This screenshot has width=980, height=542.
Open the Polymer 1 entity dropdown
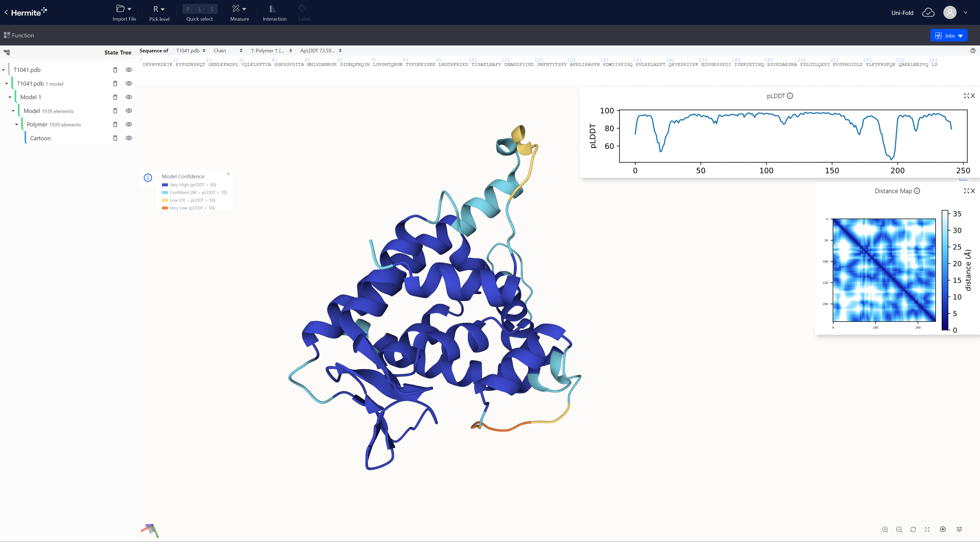coord(271,51)
